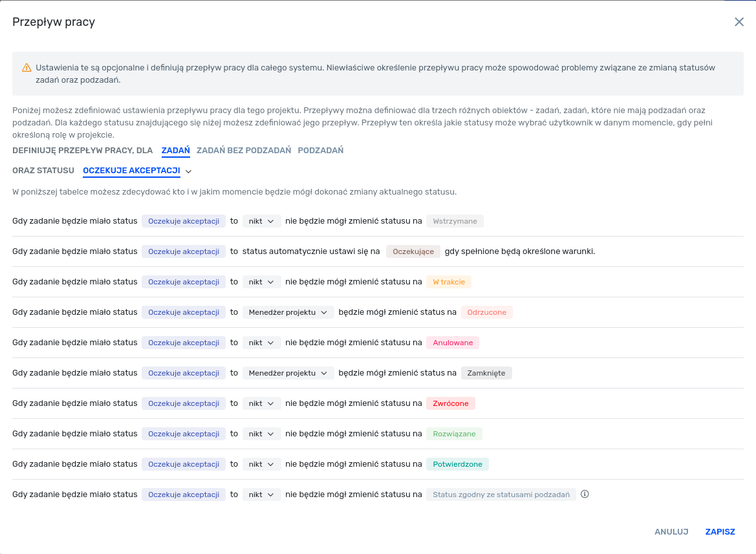Click the Oczekuje akceptacji badge in the Oczekujące row

184,251
